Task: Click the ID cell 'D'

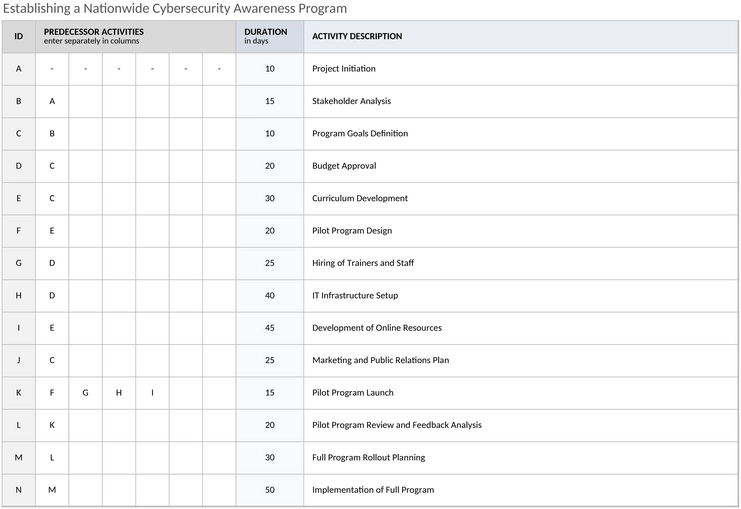Action: [18, 166]
